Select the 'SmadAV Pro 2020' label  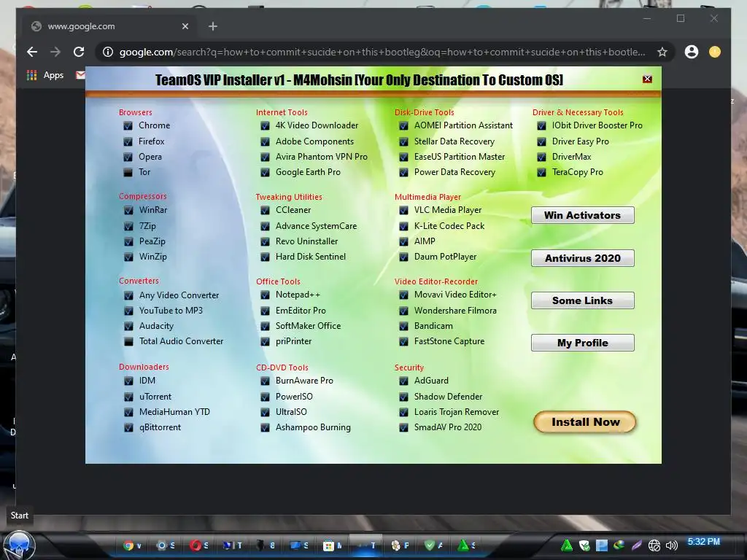(448, 427)
